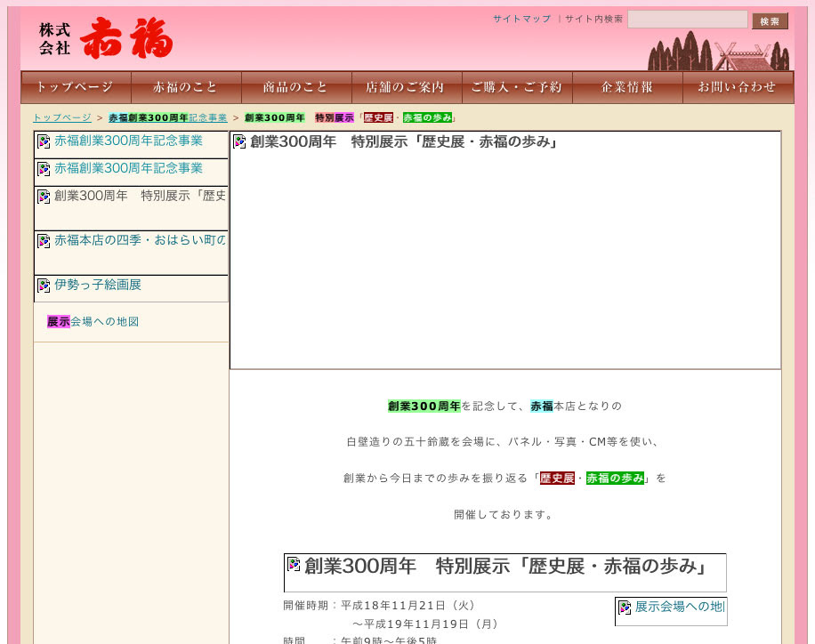Screen dimensions: 815x644
Task: Click text 開催時期:平成18年11月21日(火)
Action: (379, 606)
